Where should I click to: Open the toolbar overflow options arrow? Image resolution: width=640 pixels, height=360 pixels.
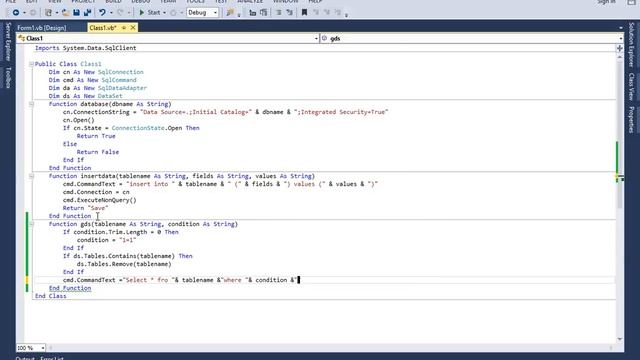click(346, 16)
